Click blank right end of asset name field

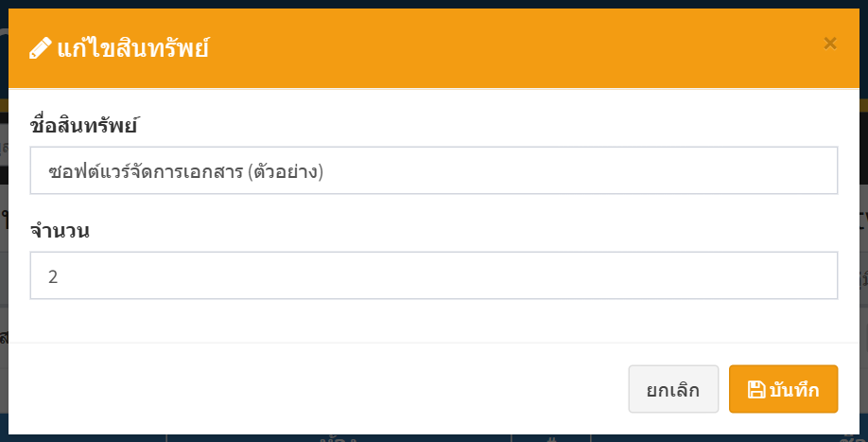(x=582, y=170)
